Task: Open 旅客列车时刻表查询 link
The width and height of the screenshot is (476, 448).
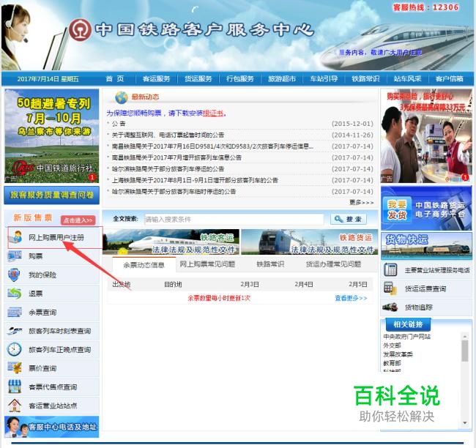Action: pyautogui.click(x=60, y=331)
